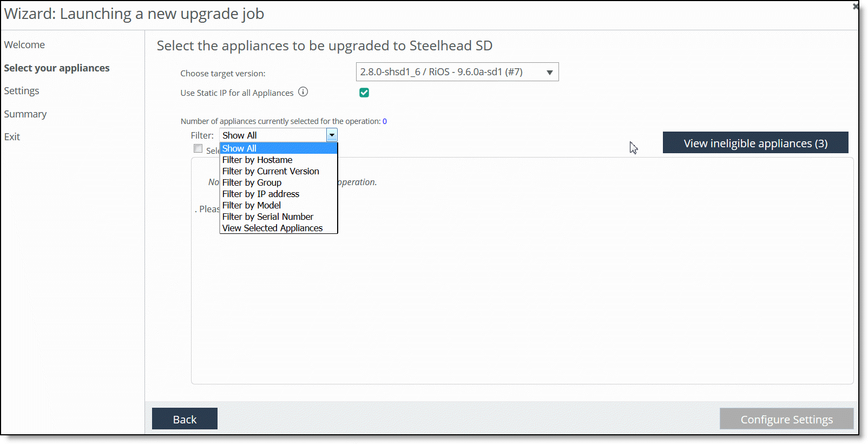The image size is (868, 444).
Task: Select Filter by Serial Number
Action: (x=278, y=217)
